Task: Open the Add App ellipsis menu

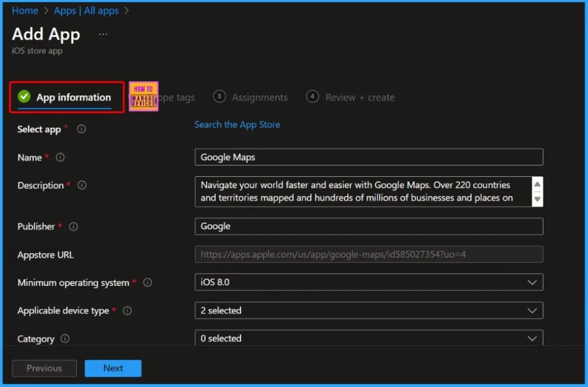Action: tap(103, 34)
